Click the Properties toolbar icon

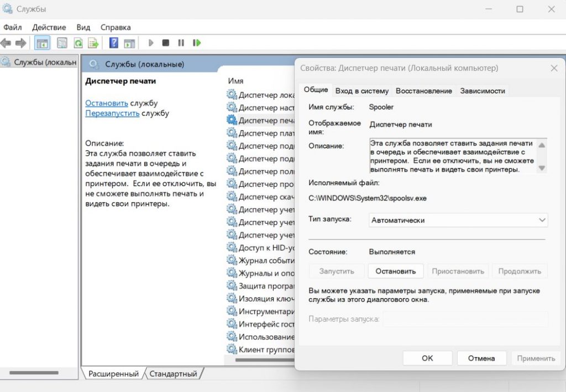point(62,43)
